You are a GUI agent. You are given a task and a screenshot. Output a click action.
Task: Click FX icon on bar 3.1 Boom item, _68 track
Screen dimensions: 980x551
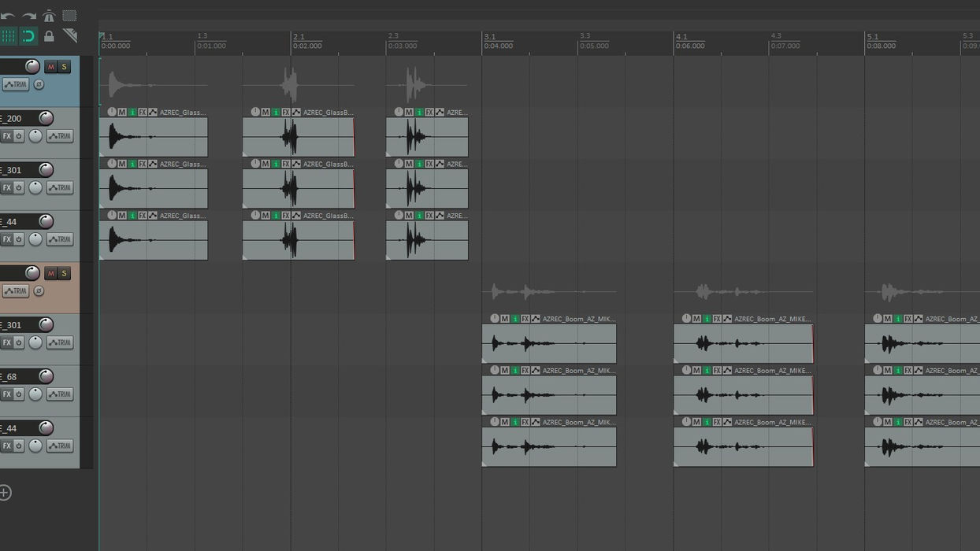[x=525, y=371]
